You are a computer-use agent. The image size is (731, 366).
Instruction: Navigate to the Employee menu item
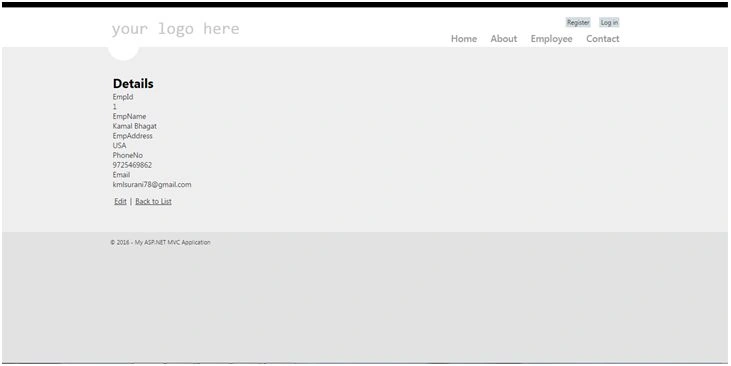coord(552,39)
